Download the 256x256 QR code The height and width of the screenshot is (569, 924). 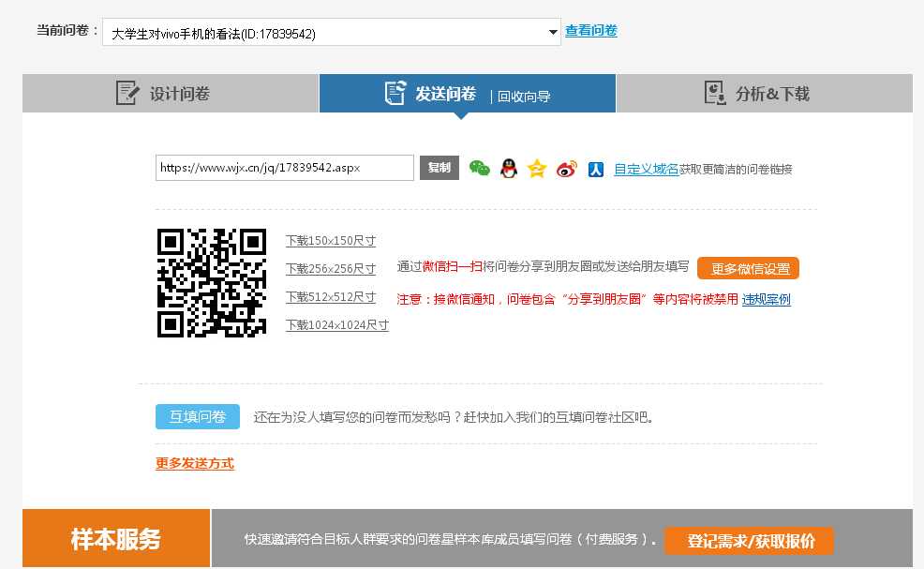pyautogui.click(x=331, y=269)
